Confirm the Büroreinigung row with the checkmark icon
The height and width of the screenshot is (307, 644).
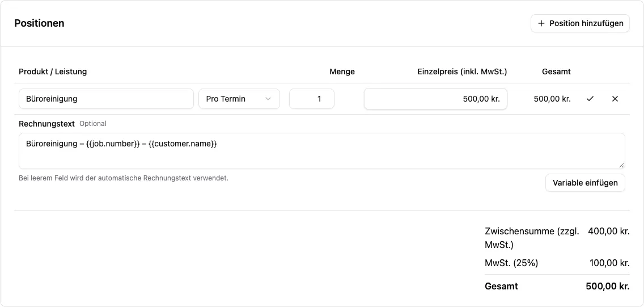[x=590, y=99]
